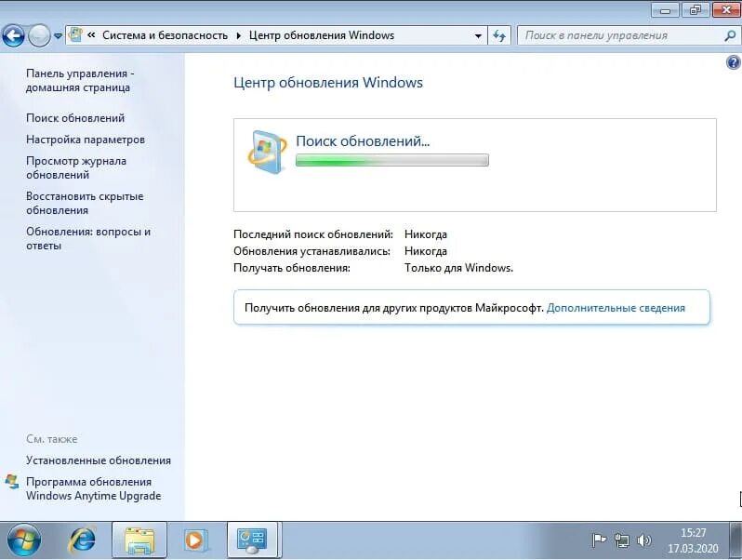
Task: Click the network tray icon
Action: point(621,540)
